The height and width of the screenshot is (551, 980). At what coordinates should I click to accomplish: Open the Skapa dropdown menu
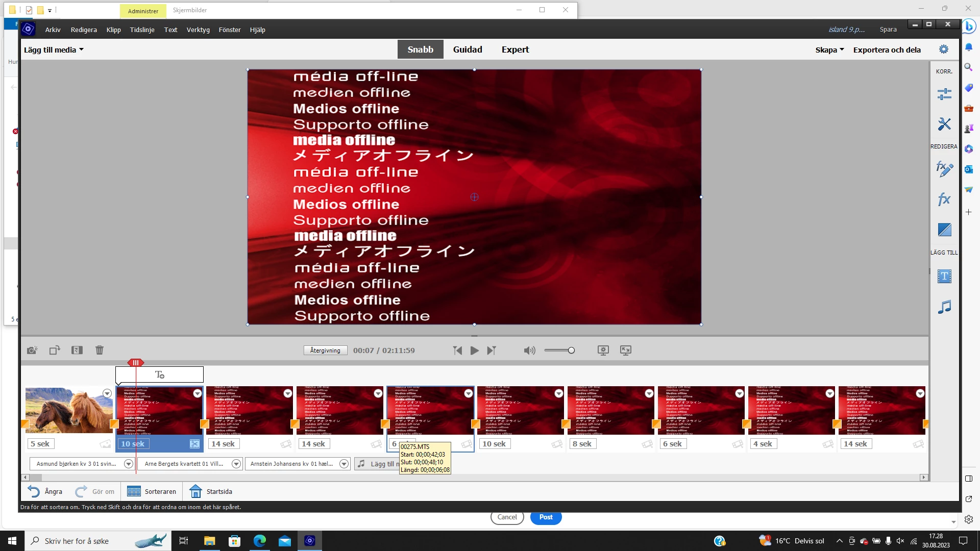[x=829, y=49]
